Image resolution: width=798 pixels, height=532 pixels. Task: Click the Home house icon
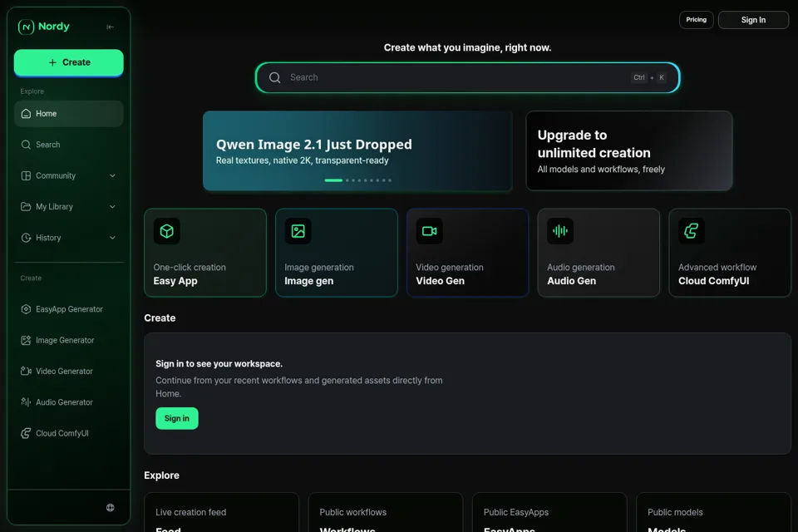[26, 114]
